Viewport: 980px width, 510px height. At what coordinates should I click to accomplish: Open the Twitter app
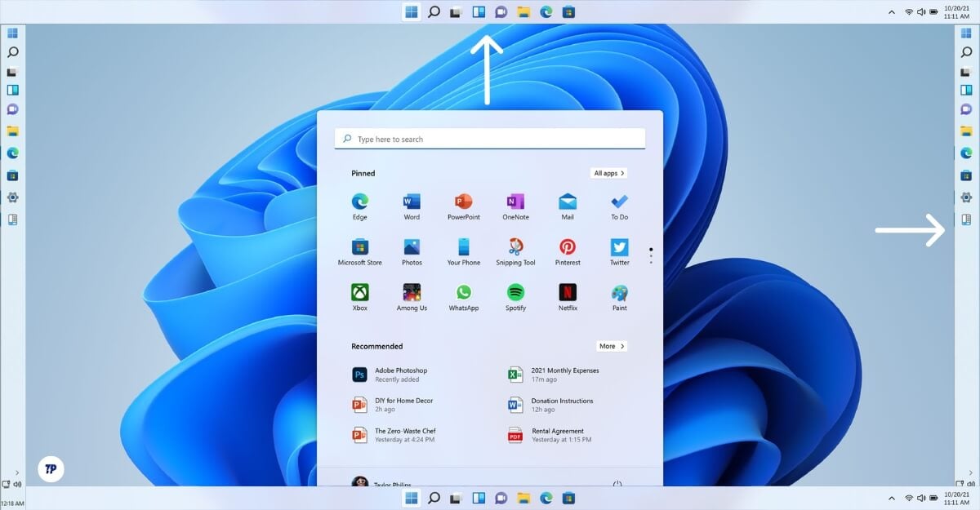[619, 251]
